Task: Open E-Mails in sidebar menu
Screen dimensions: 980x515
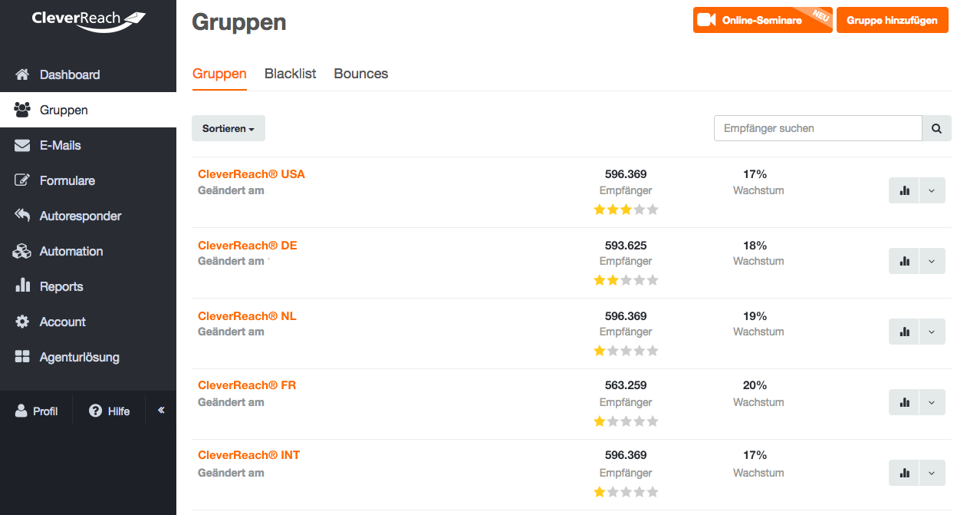Action: [88, 145]
